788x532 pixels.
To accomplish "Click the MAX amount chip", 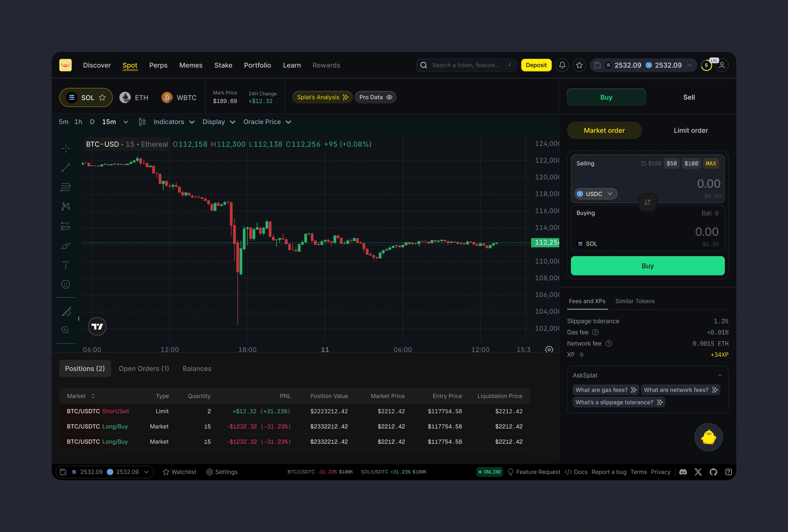I will click(711, 164).
